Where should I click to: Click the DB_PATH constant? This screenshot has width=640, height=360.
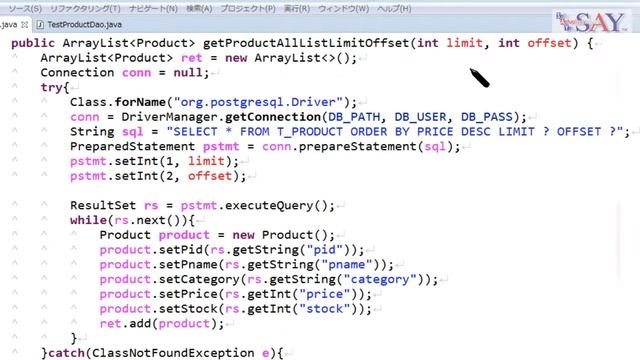354,117
